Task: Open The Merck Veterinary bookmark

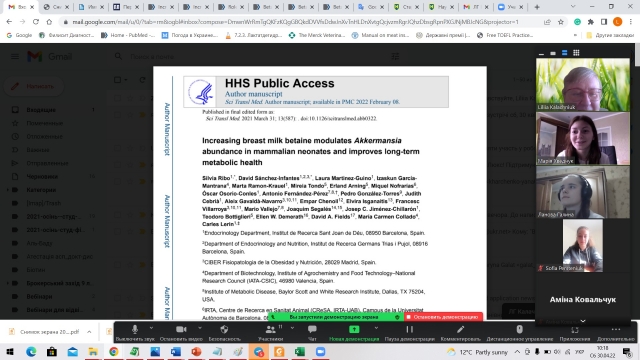Action: click(x=317, y=35)
